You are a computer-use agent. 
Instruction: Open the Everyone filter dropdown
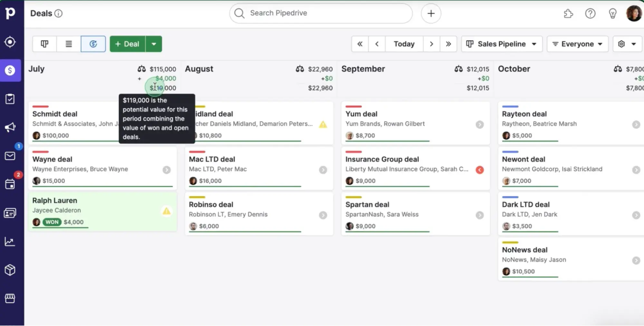click(577, 44)
